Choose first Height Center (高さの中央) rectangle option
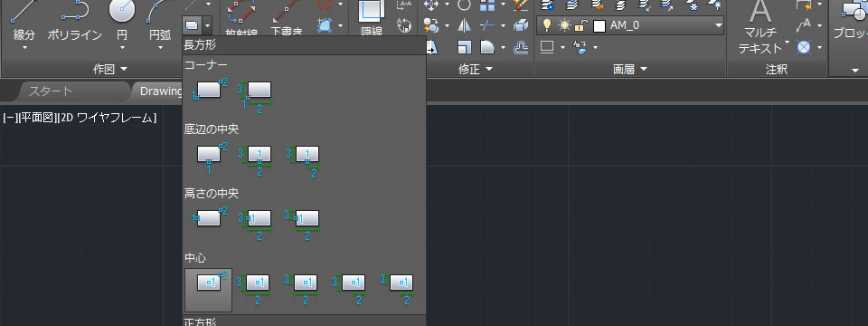The image size is (868, 326). [210, 218]
